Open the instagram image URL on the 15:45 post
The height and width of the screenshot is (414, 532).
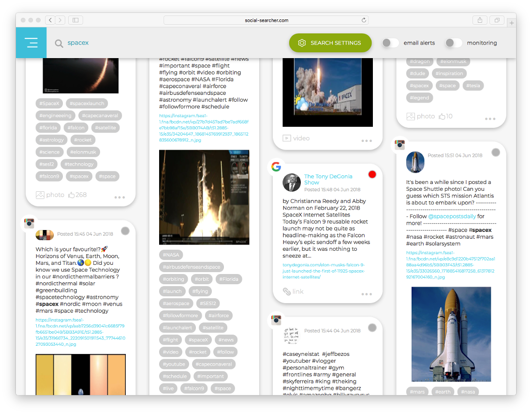click(x=80, y=332)
